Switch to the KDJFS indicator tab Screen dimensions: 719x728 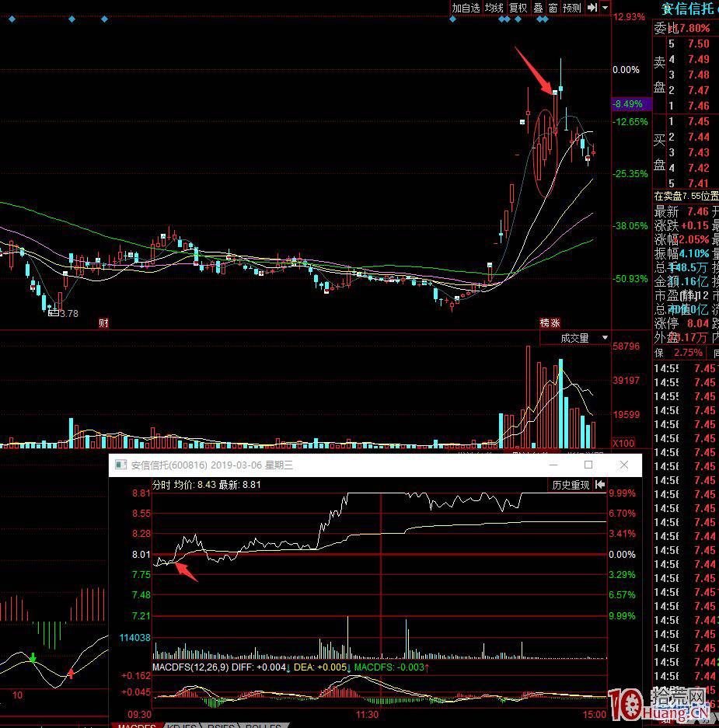click(x=182, y=725)
